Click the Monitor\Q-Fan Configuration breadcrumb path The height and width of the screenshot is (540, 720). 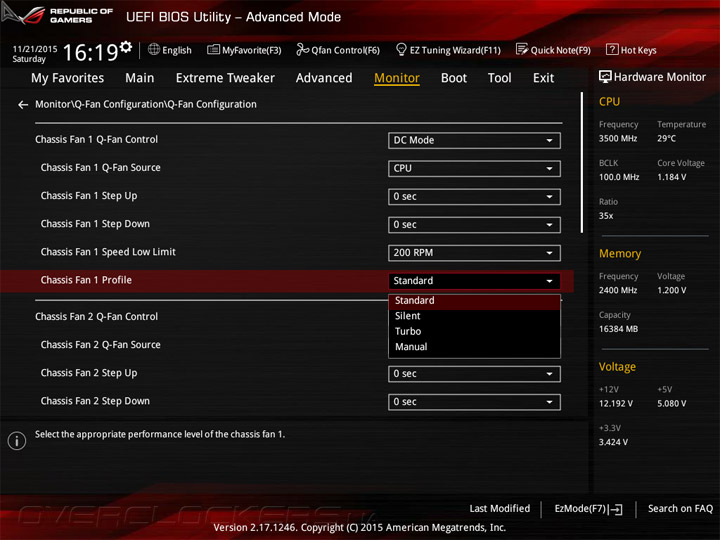pyautogui.click(x=146, y=105)
